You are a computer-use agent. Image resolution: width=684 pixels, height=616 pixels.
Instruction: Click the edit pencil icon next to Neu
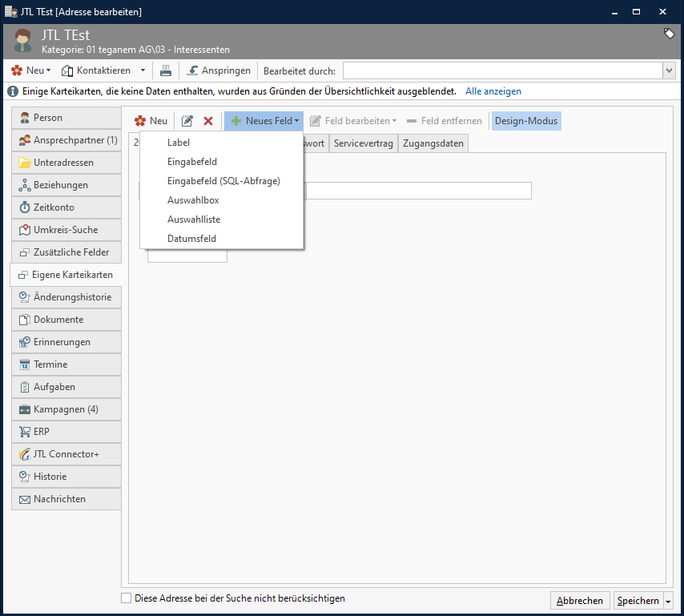pyautogui.click(x=187, y=121)
